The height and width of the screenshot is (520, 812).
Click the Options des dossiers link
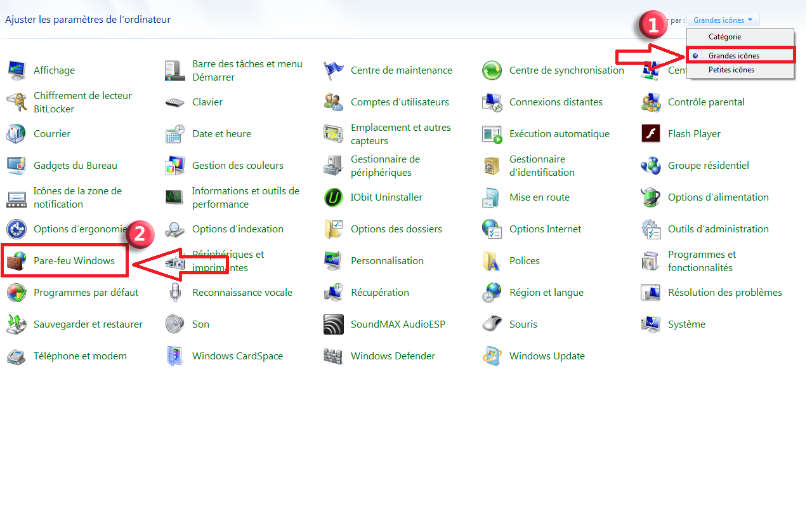pos(396,229)
